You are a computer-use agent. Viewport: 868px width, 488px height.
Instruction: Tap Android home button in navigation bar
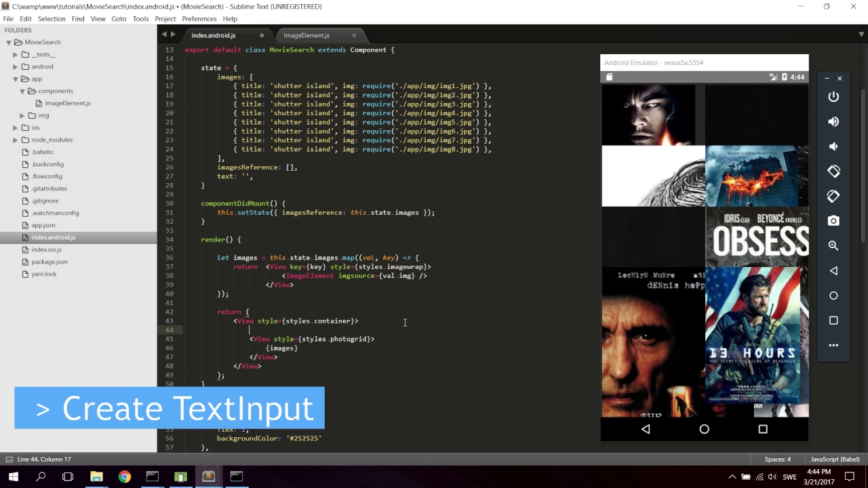tap(704, 429)
